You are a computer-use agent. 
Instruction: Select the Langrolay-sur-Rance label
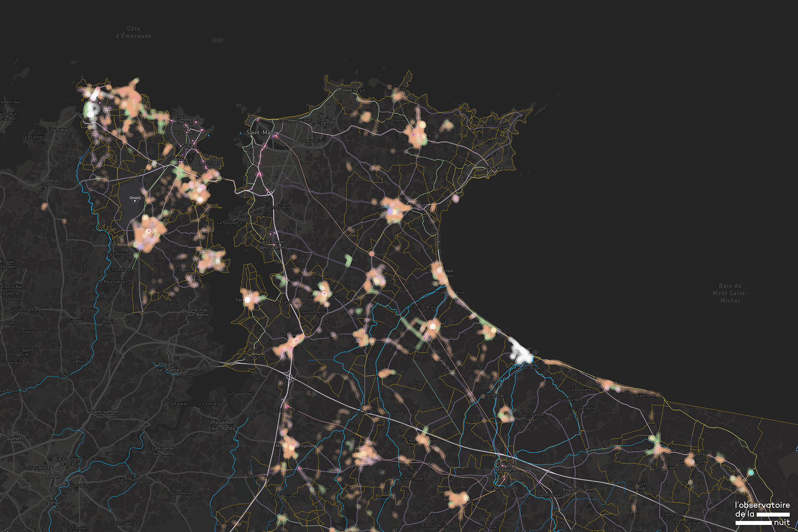pyautogui.click(x=198, y=312)
